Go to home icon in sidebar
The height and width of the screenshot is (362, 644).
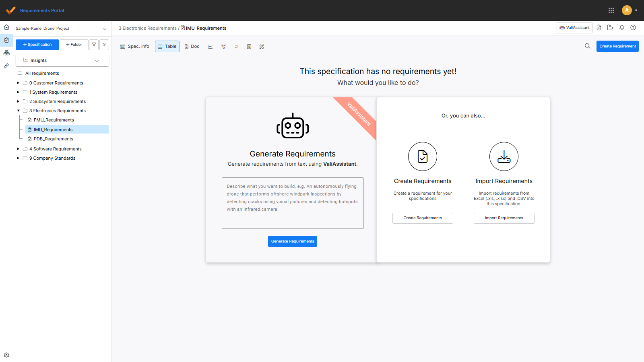coord(6,27)
